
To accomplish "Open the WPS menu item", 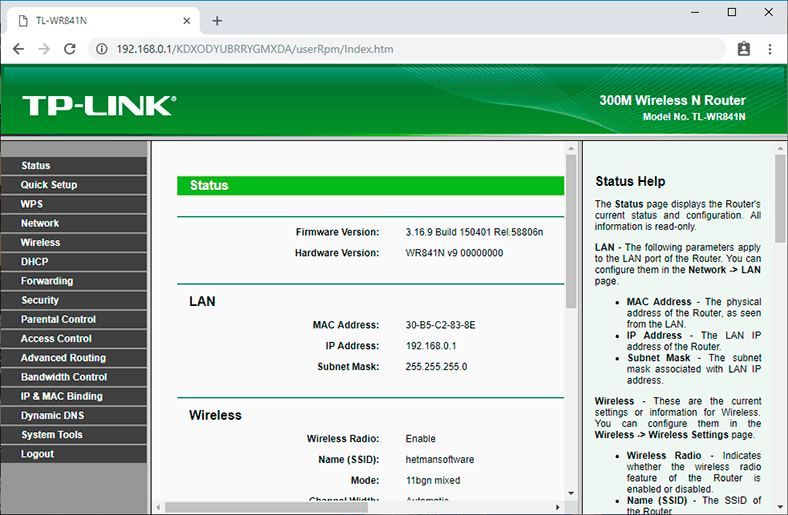I will pos(74,204).
